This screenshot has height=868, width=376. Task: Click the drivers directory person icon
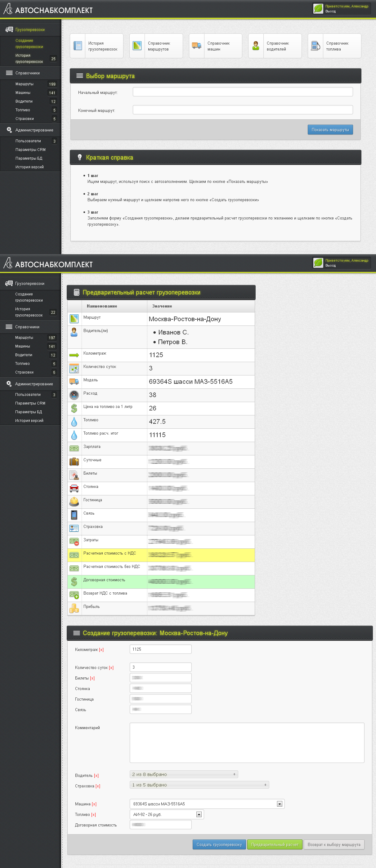tap(256, 46)
